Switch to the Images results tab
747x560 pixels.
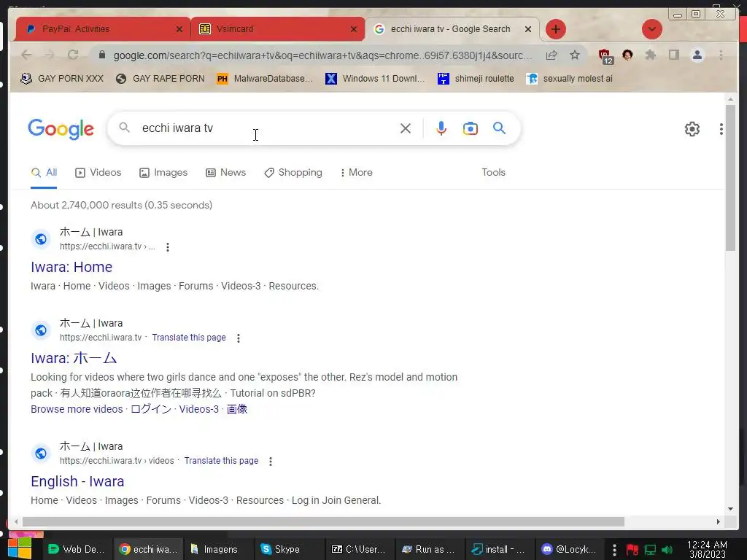click(163, 173)
